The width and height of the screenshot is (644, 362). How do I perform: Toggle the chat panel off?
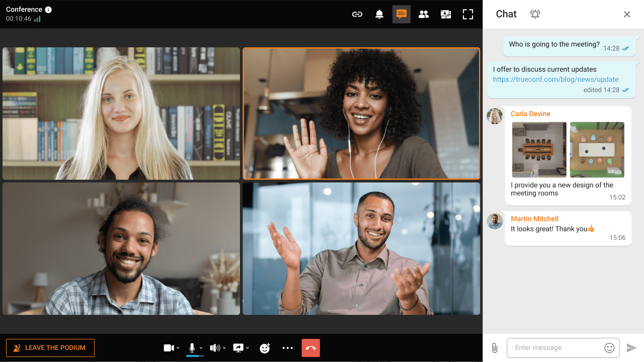tap(627, 14)
